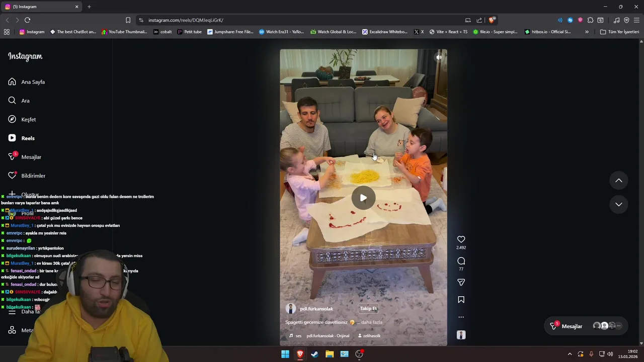Open new tab with plus button
The height and width of the screenshot is (362, 644).
89,7
